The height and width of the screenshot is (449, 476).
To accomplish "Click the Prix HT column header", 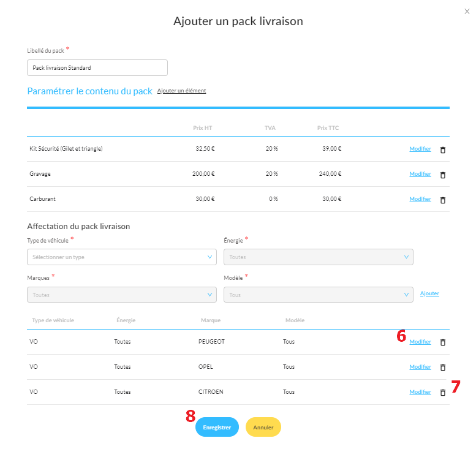I will pyautogui.click(x=203, y=128).
